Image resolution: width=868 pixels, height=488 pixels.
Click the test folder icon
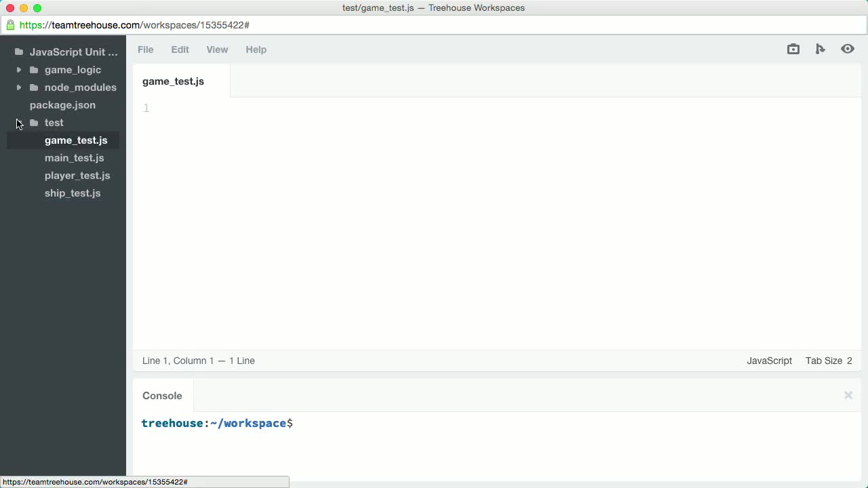[x=34, y=123]
